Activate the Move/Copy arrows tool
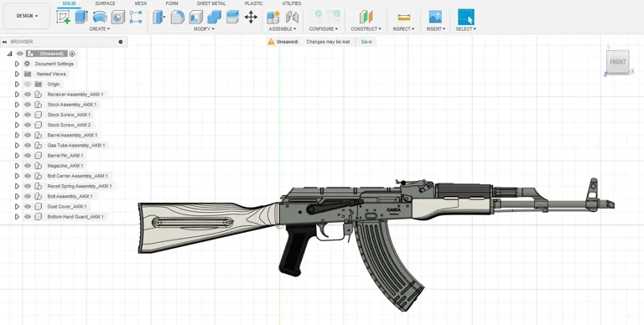 pyautogui.click(x=251, y=17)
